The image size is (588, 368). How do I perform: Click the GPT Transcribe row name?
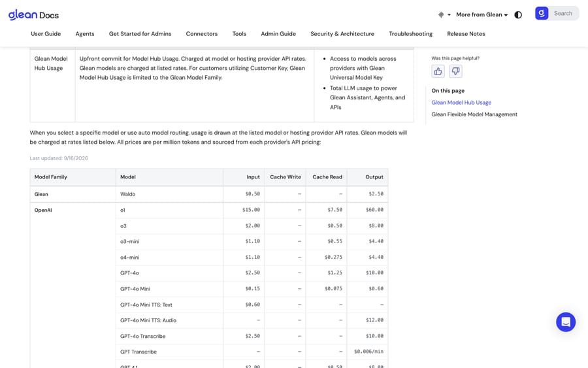[139, 352]
